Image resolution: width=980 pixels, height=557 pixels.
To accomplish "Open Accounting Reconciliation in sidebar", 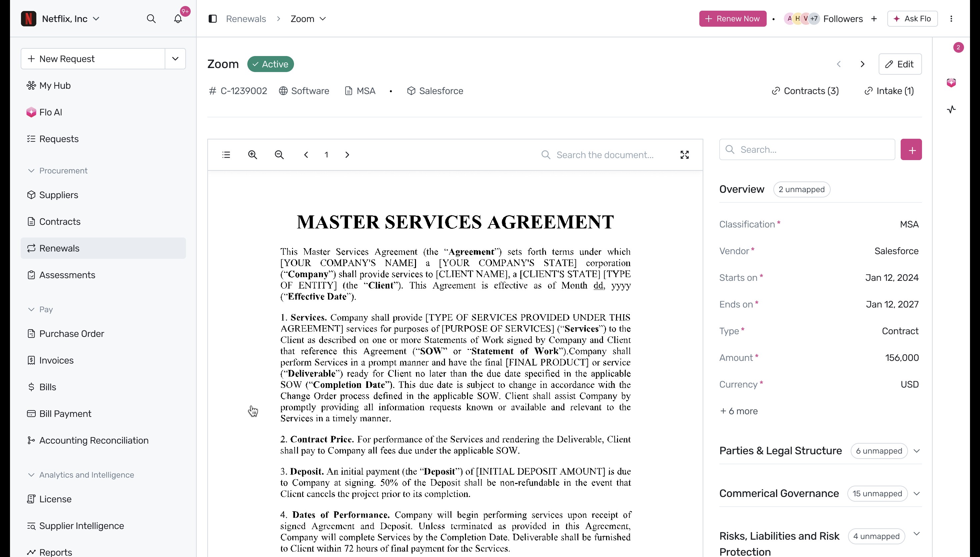I will pos(103,440).
